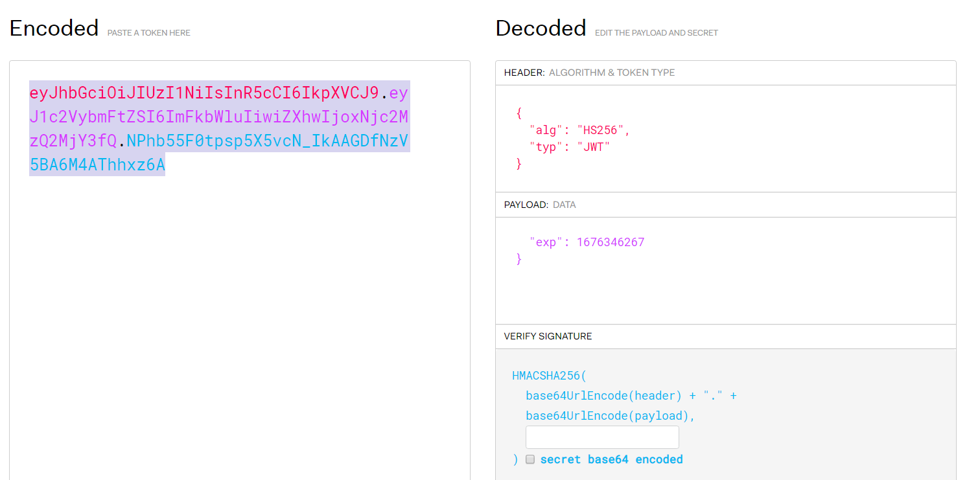This screenshot has width=980, height=480.
Task: Click the Encoded heading
Action: [54, 29]
